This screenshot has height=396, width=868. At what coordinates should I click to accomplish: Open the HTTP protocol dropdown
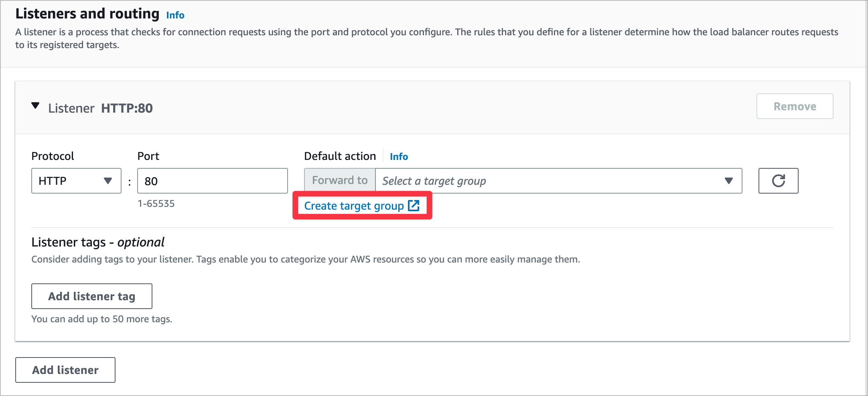point(76,181)
